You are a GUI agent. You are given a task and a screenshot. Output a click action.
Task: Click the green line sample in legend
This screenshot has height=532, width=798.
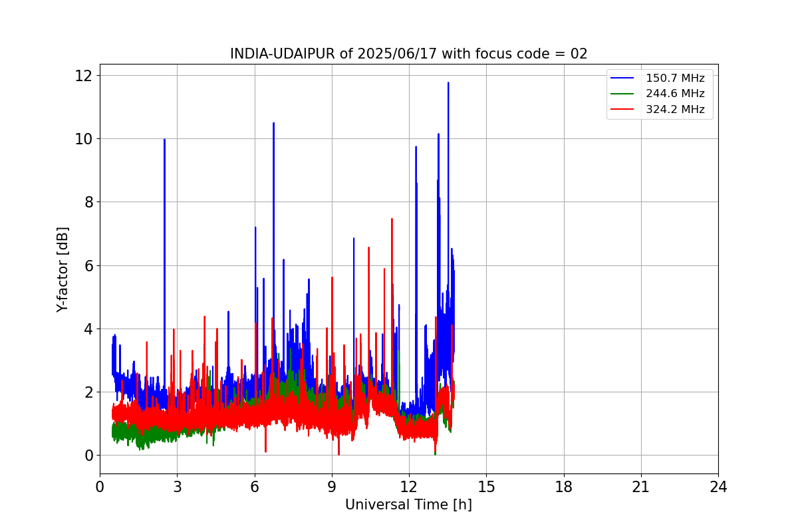coord(622,94)
